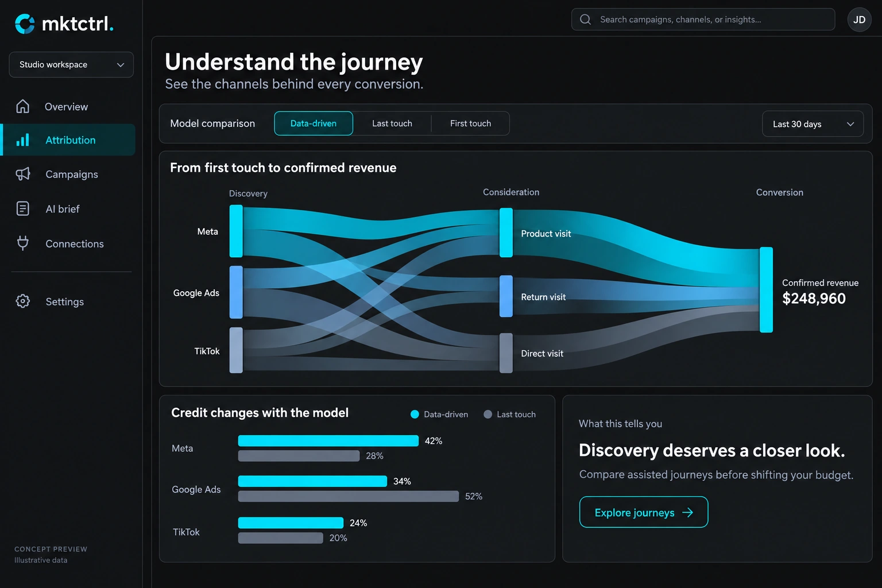Click the Explore journeys button
This screenshot has width=882, height=588.
pos(644,512)
